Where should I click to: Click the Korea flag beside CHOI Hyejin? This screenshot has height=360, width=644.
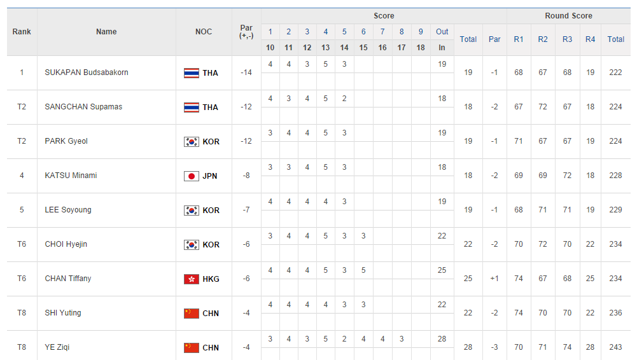tap(191, 245)
